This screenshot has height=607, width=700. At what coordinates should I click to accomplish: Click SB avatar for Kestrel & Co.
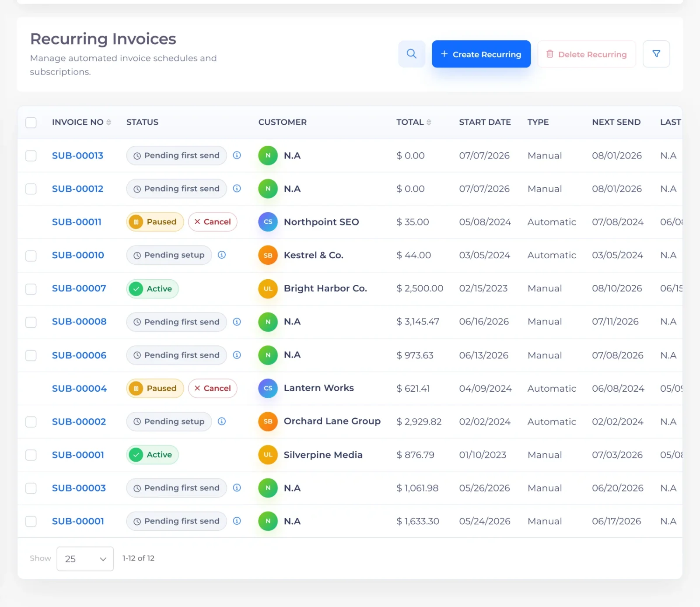[x=268, y=255]
